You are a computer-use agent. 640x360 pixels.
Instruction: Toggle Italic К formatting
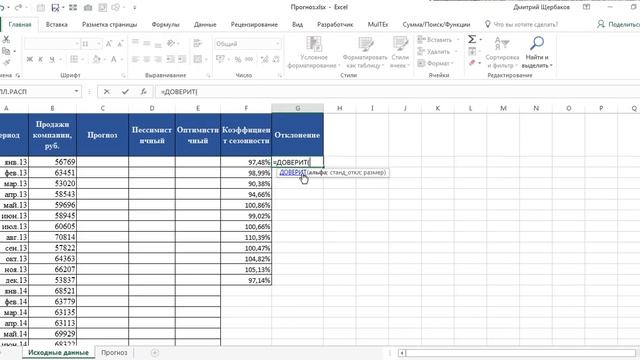point(40,60)
